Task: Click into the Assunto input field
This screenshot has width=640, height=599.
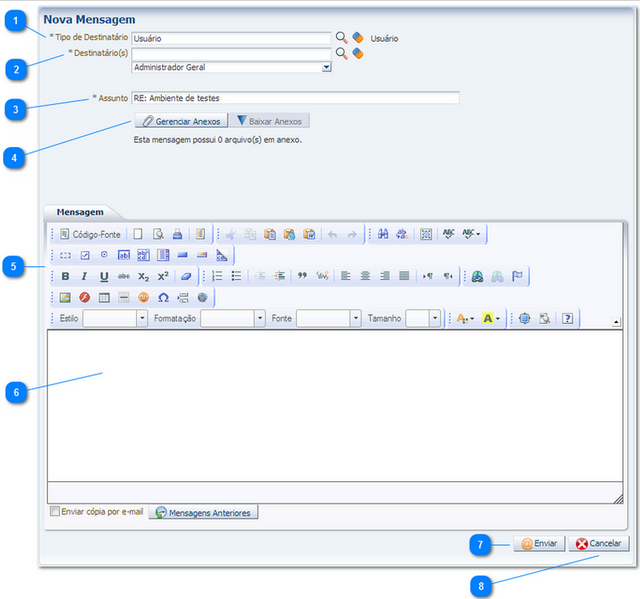Action: pos(295,98)
